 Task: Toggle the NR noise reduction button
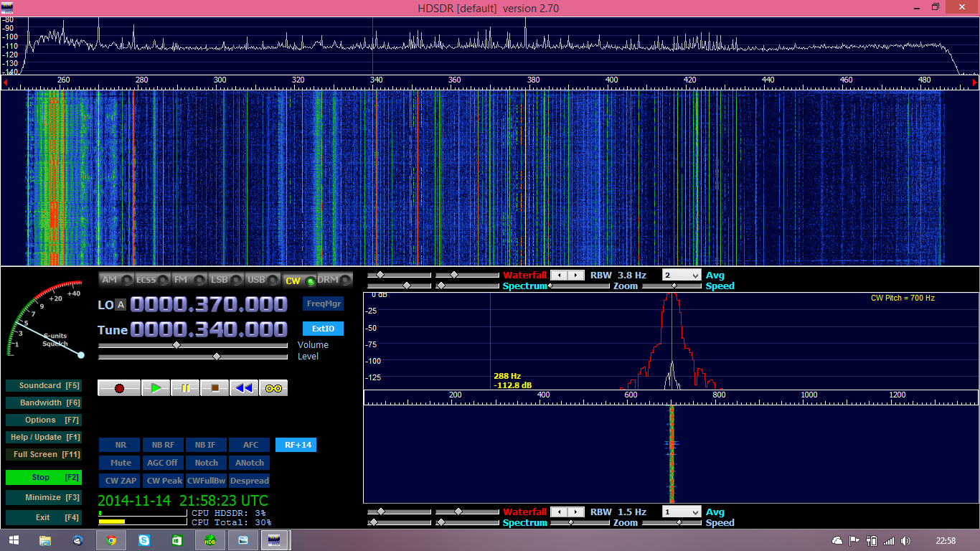120,445
